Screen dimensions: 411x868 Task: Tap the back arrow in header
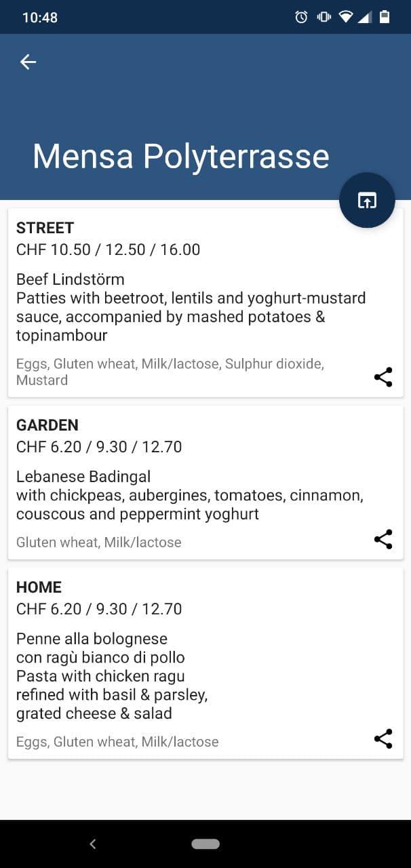coord(28,62)
